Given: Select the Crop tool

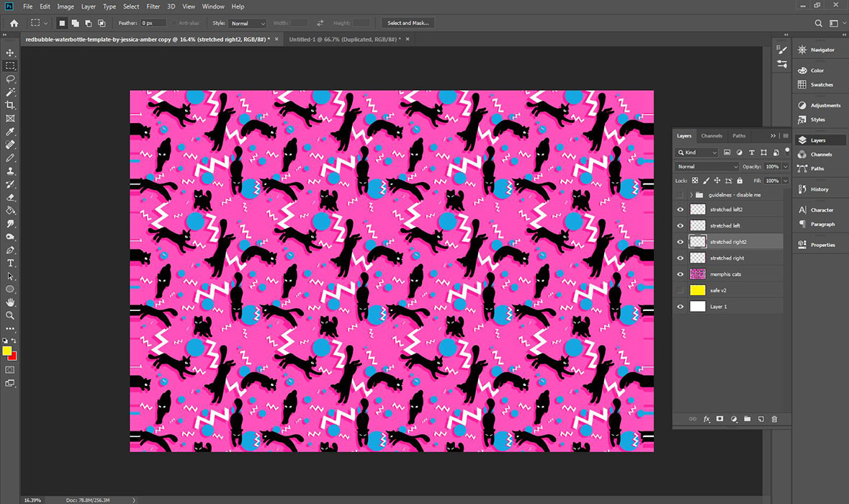Looking at the screenshot, I should pyautogui.click(x=10, y=105).
